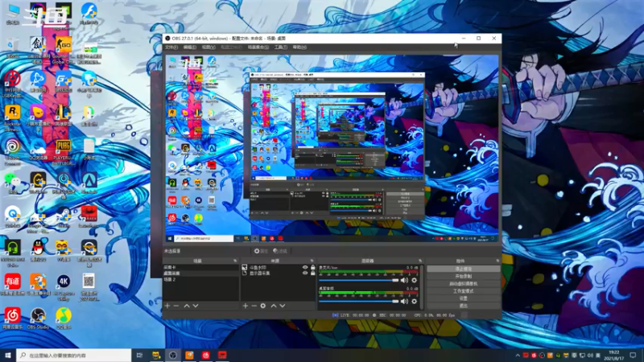Add a new scene with the plus icon

[167, 306]
